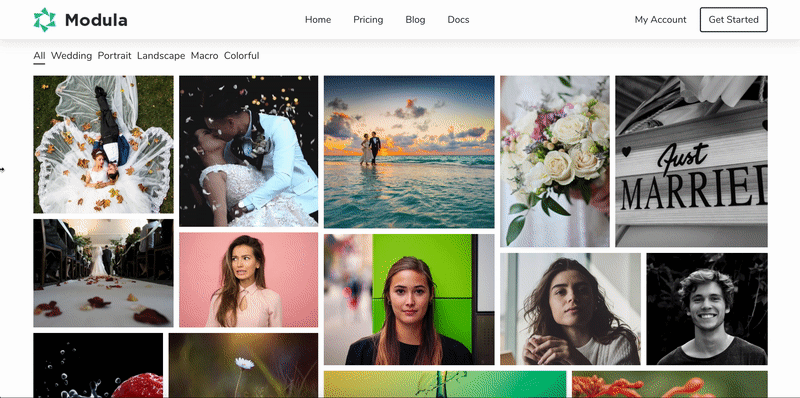Filter gallery by Wedding
Screen dimensions: 800x398
coord(71,56)
